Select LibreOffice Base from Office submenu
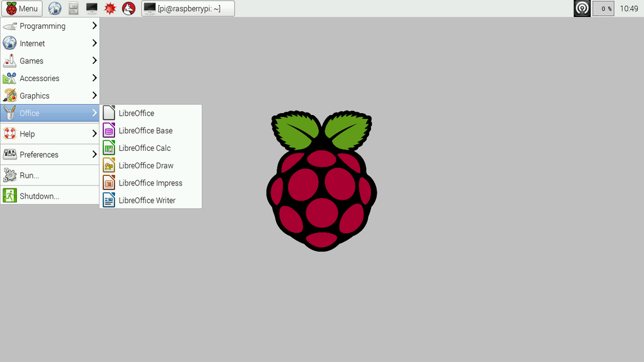Viewport: 644px width, 362px height. tap(145, 131)
